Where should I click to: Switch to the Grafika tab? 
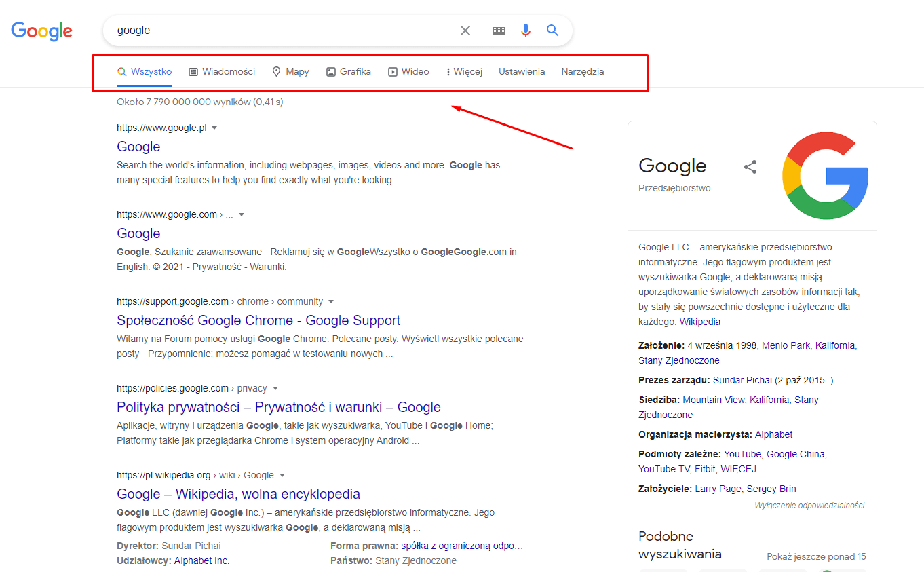(349, 71)
